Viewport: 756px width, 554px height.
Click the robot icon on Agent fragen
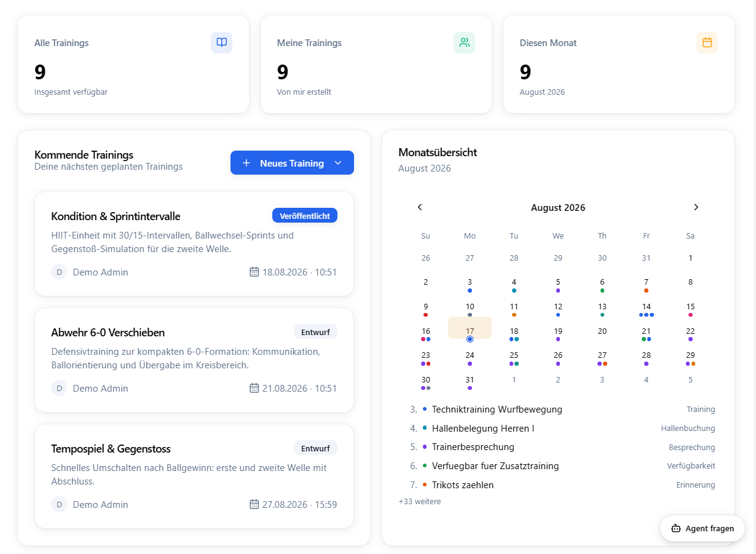point(676,528)
